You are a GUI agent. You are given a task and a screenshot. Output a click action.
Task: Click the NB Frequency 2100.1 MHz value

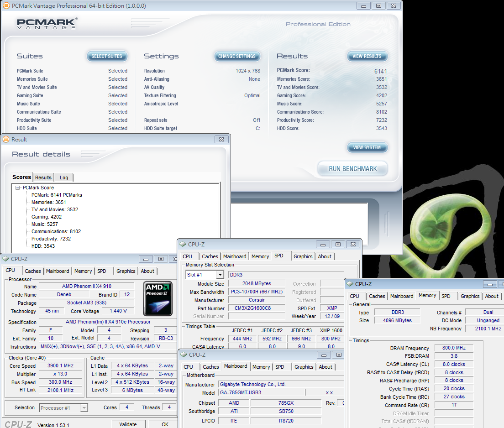485,329
